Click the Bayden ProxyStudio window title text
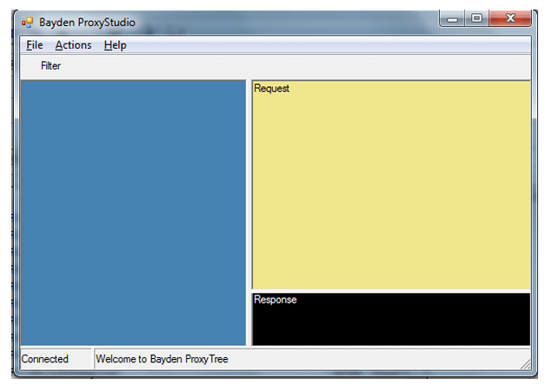The height and width of the screenshot is (392, 552). (x=87, y=23)
